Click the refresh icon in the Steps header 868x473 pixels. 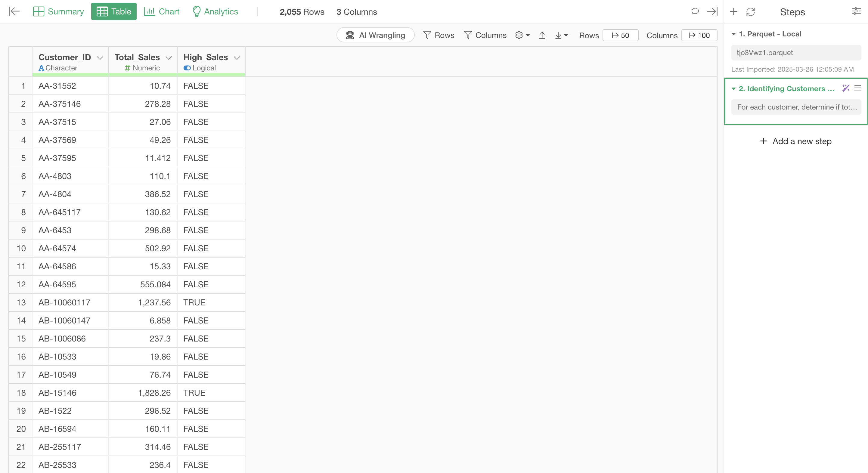click(750, 12)
